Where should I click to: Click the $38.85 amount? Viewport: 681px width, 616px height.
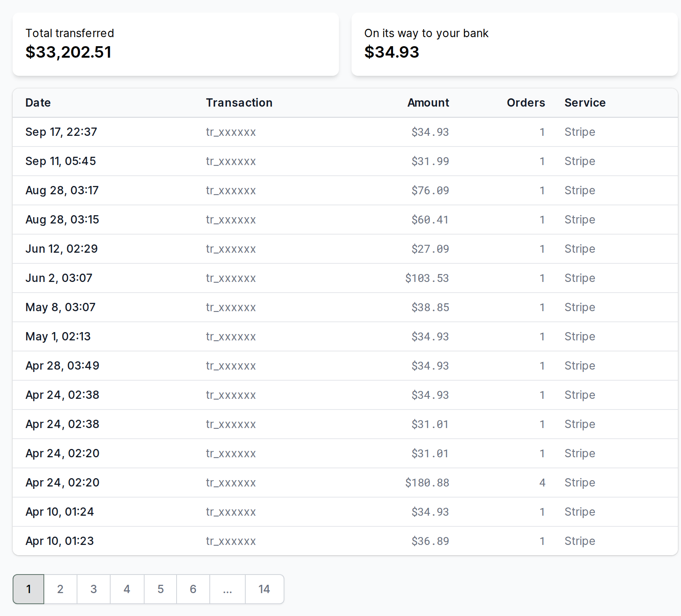430,307
